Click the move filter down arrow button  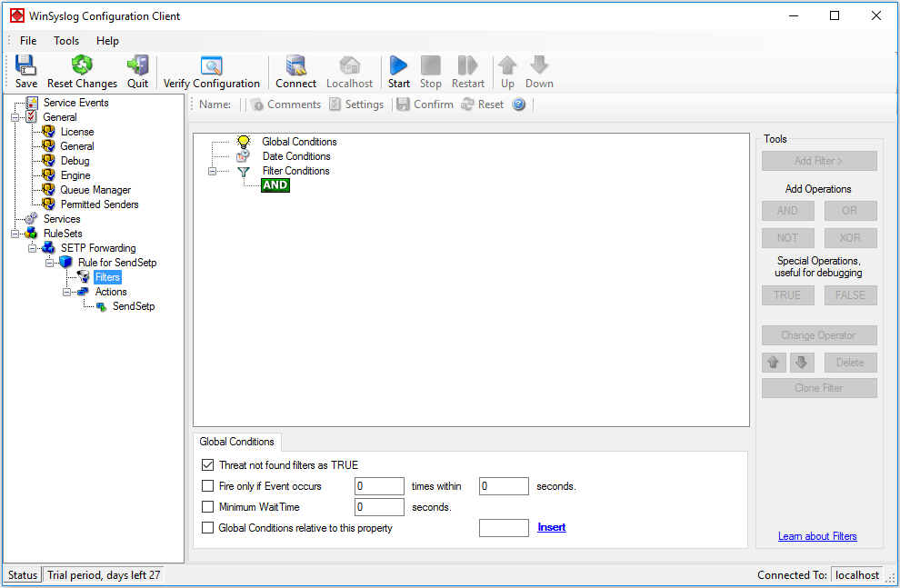(802, 362)
